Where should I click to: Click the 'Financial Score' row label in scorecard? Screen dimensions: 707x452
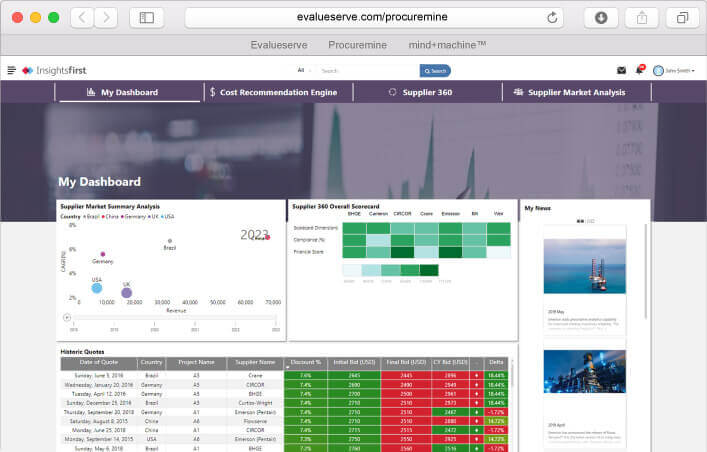tap(308, 252)
